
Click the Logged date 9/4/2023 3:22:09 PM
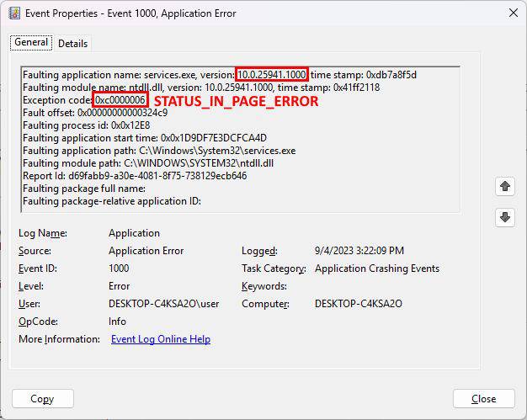pyautogui.click(x=359, y=251)
